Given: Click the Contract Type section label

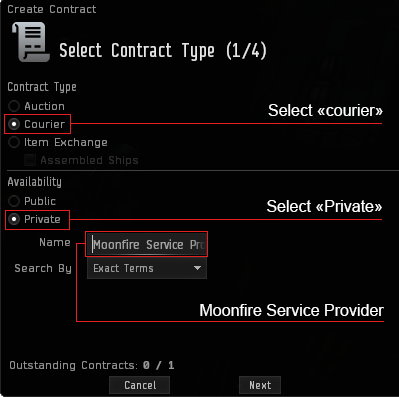Looking at the screenshot, I should pos(42,87).
